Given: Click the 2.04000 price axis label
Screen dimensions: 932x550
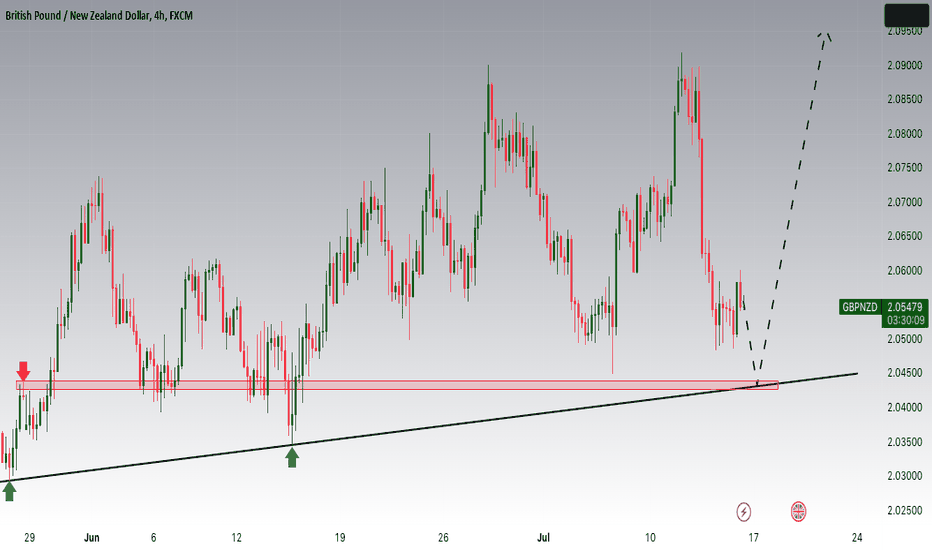Looking at the screenshot, I should 905,407.
